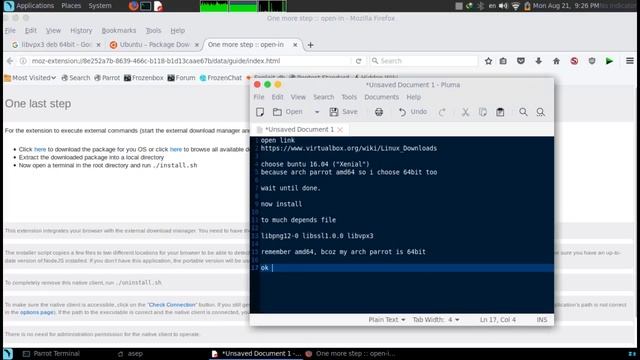Click the VirtualBox Linux_Downloads URL line
The image size is (640, 360).
pyautogui.click(x=349, y=148)
